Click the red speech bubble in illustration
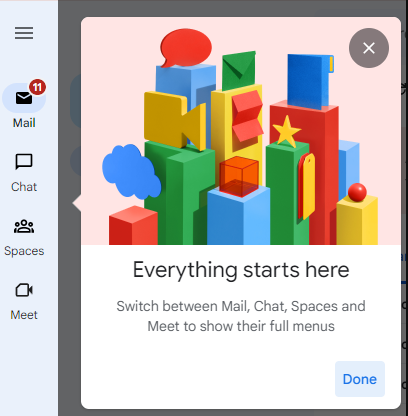This screenshot has height=416, width=408. [x=186, y=48]
